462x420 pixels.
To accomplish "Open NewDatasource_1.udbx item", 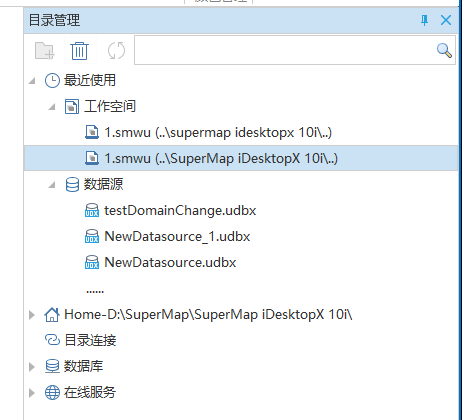I will tap(167, 237).
